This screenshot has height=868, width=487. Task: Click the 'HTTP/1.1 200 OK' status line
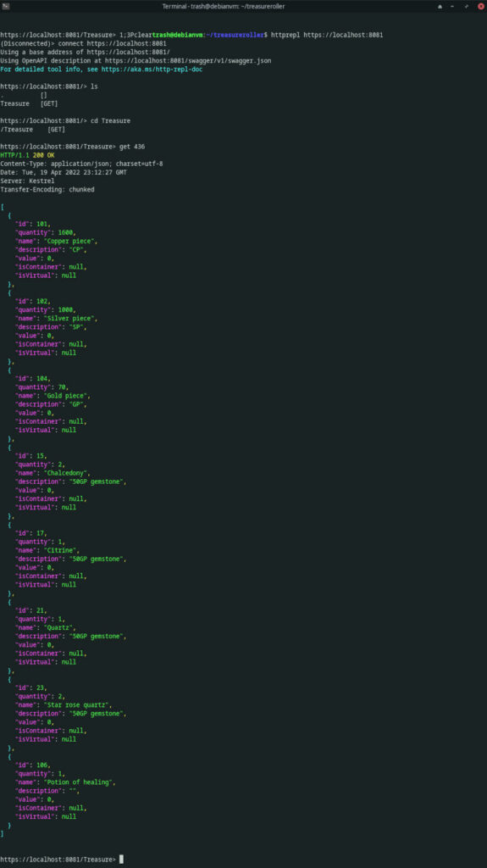[27, 155]
